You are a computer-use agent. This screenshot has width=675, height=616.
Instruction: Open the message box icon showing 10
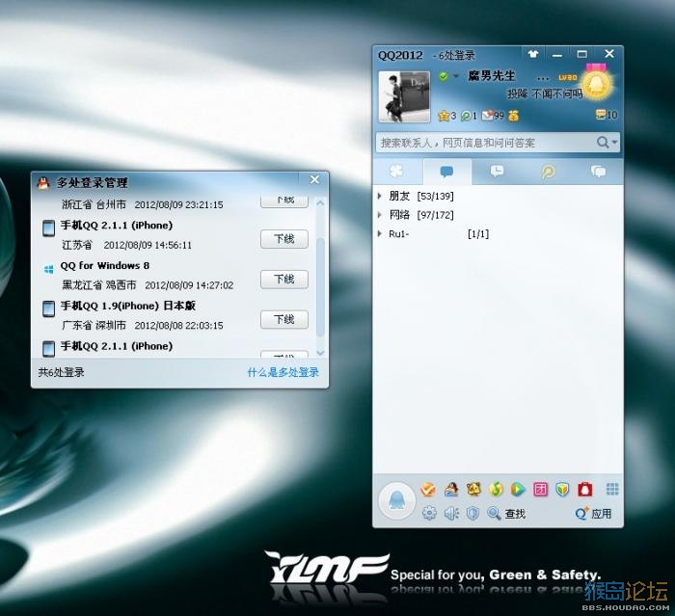tap(607, 115)
